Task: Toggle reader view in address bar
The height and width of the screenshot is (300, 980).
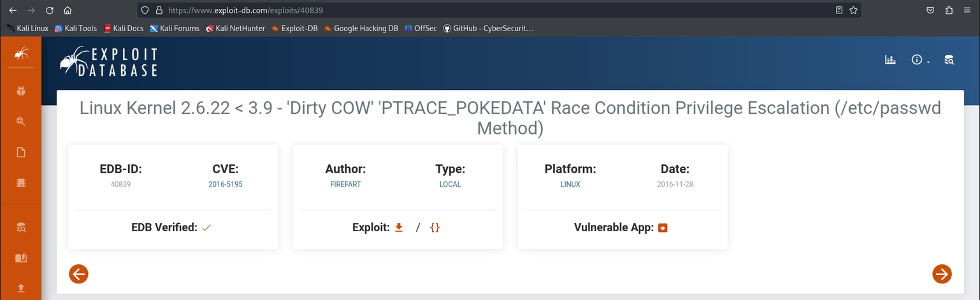Action: 839,10
